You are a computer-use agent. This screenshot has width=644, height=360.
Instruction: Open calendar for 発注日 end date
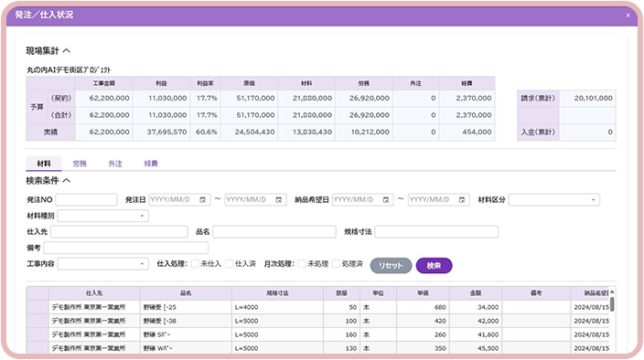278,200
